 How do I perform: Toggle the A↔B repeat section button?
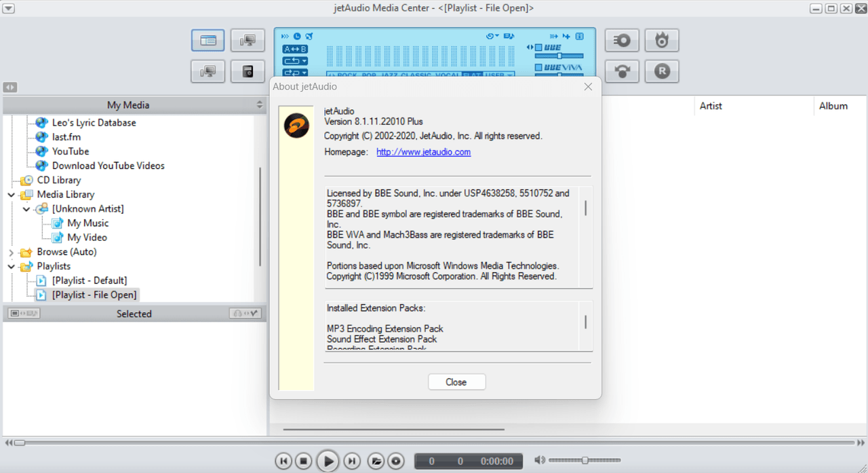[x=295, y=49]
